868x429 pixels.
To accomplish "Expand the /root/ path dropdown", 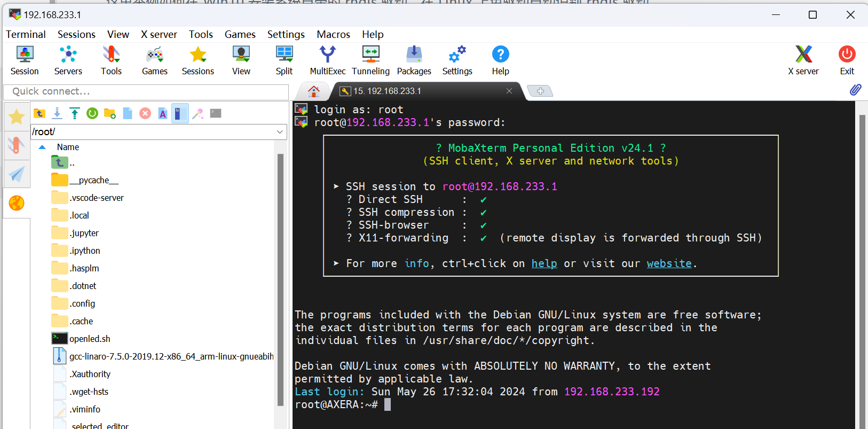I will point(280,131).
